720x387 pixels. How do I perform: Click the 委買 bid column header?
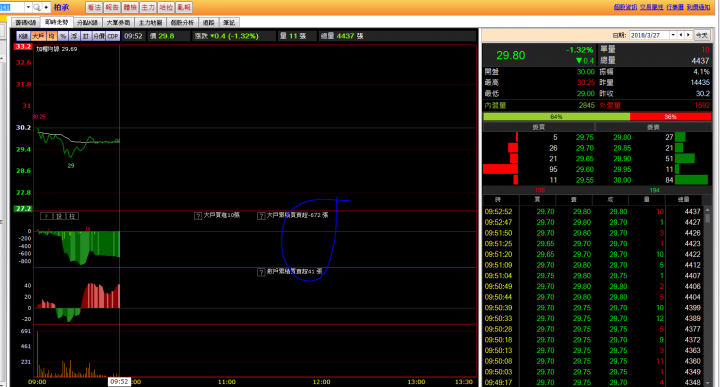click(538, 127)
